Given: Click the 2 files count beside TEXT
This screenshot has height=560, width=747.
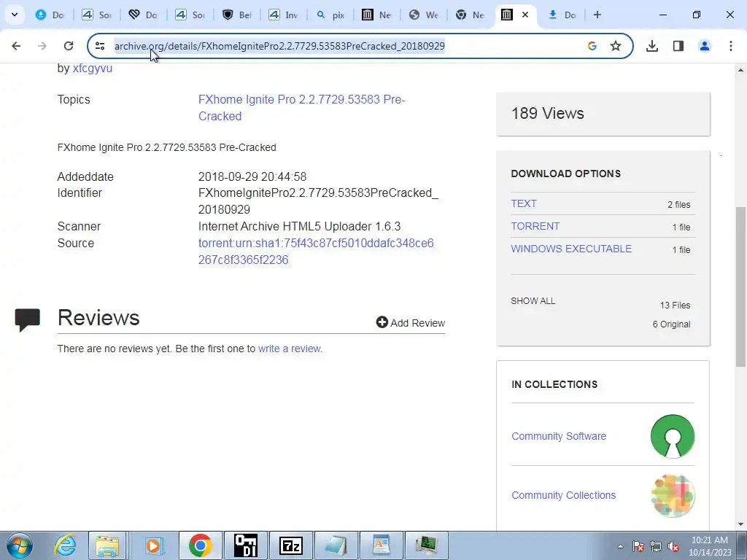Looking at the screenshot, I should 679,205.
